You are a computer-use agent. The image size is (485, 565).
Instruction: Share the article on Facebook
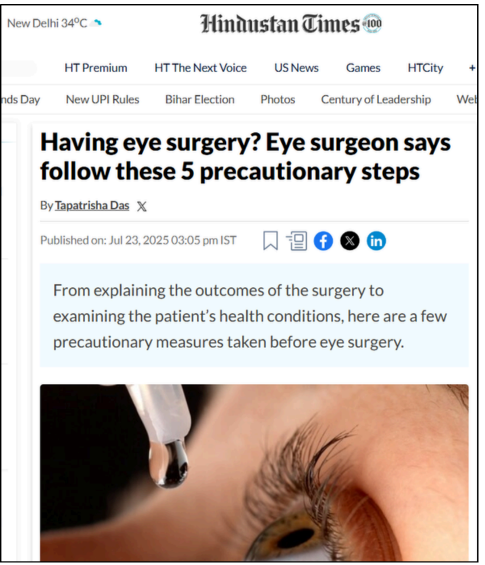coord(323,241)
